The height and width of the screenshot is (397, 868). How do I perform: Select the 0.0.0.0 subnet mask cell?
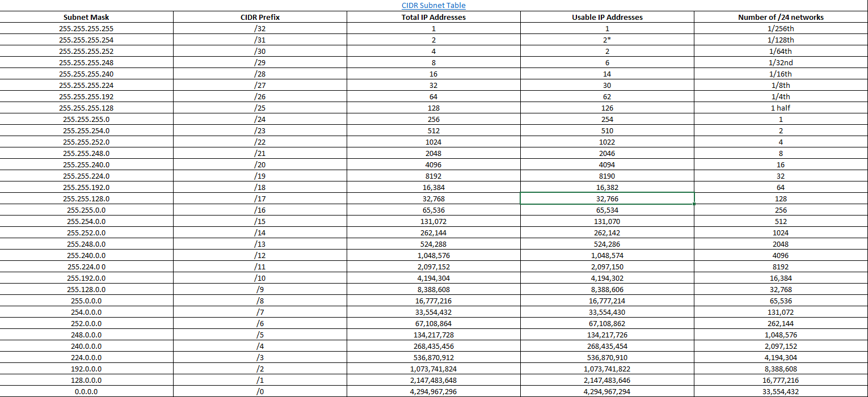86,391
